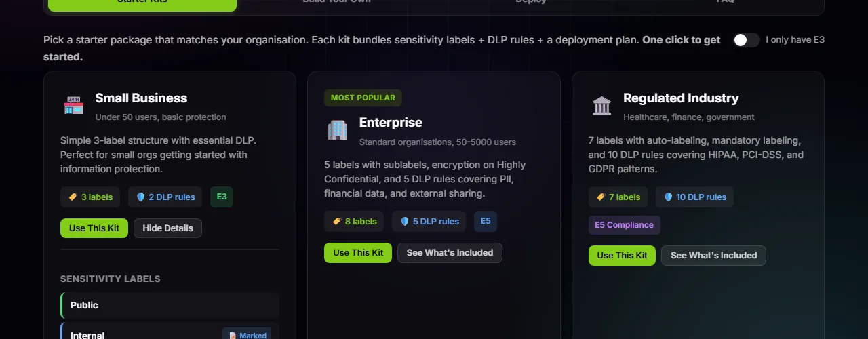Use This Kit for Small Business
This screenshot has width=868, height=339.
pyautogui.click(x=94, y=228)
